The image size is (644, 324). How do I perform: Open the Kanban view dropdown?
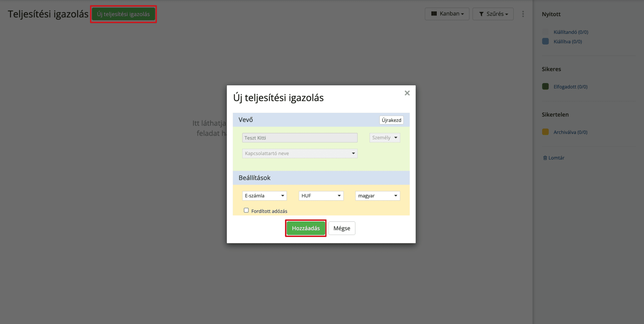point(447,14)
